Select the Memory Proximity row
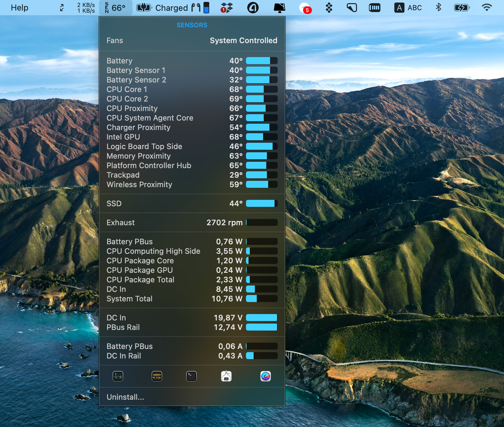The width and height of the screenshot is (504, 427). point(192,156)
